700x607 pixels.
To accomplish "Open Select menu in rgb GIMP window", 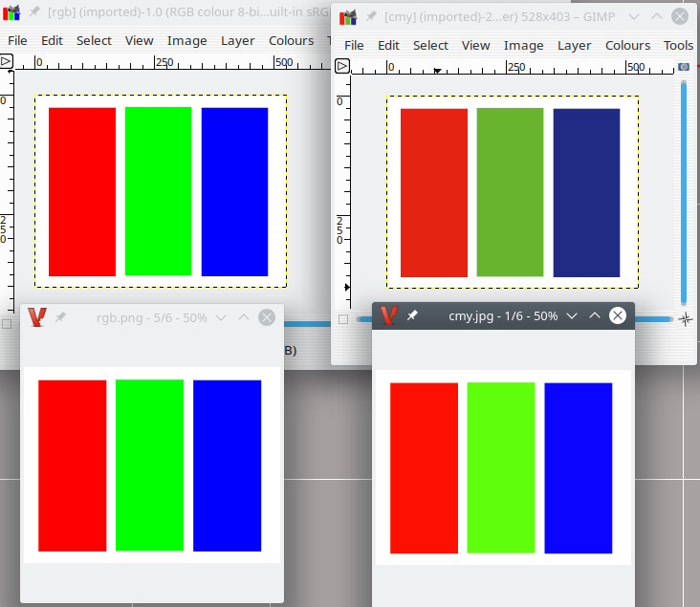I will [x=94, y=40].
